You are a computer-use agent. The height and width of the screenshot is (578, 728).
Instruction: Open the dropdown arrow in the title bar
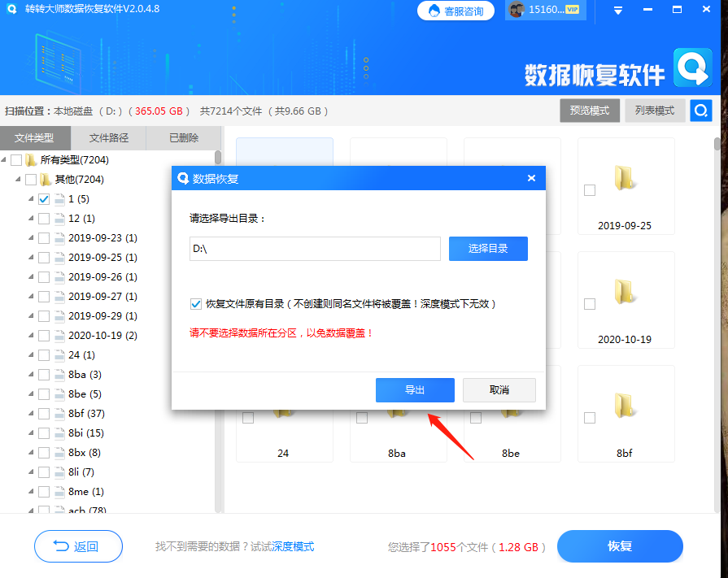coord(617,11)
